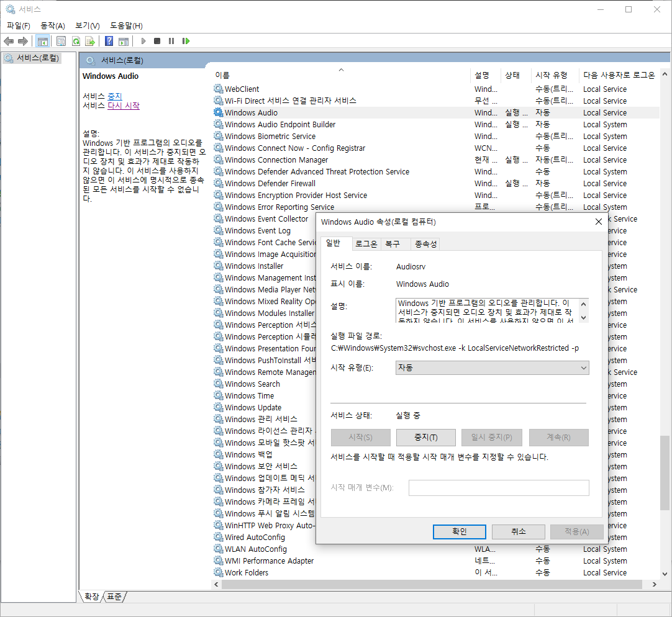Click the gear icon beside Windows Biometric Service

219,136
